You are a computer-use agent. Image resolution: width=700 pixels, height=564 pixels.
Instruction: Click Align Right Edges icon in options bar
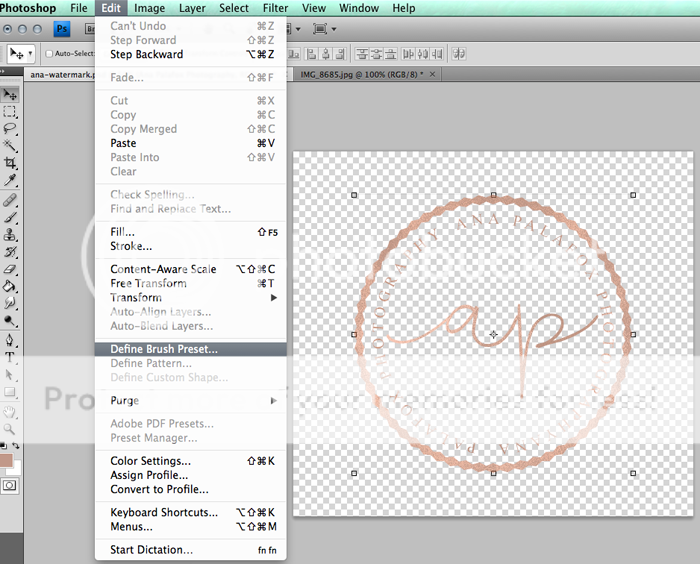(340, 54)
